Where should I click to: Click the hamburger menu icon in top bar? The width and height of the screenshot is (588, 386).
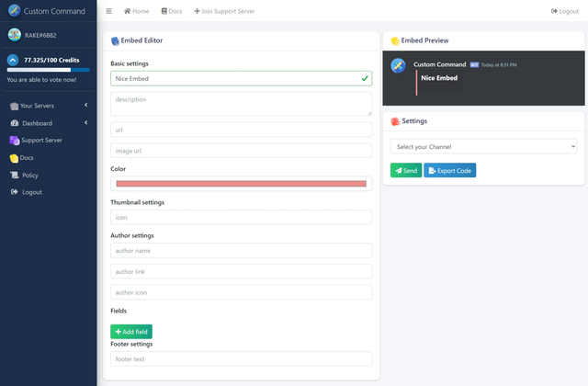tap(108, 11)
